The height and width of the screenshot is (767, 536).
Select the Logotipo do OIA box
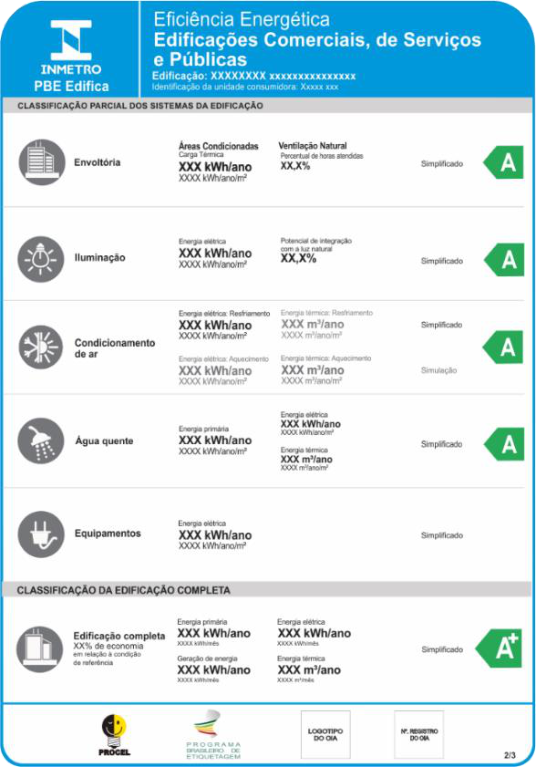coord(326,735)
